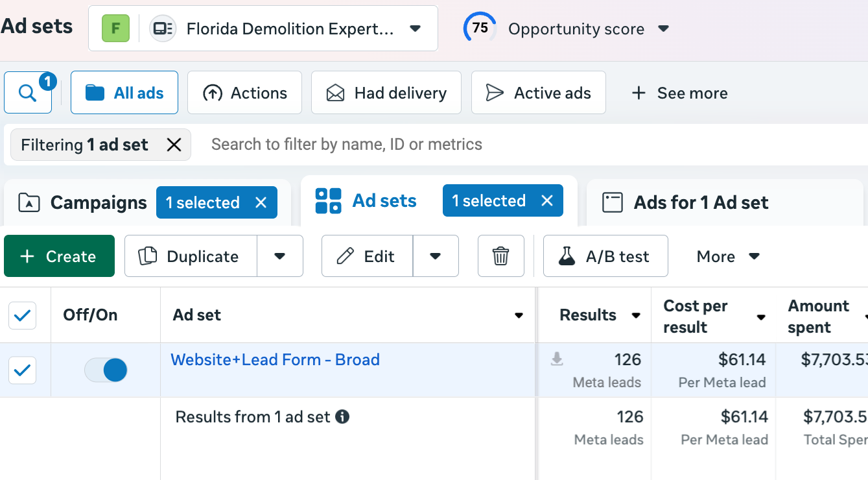Expand the Duplicate options arrow

coord(280,256)
